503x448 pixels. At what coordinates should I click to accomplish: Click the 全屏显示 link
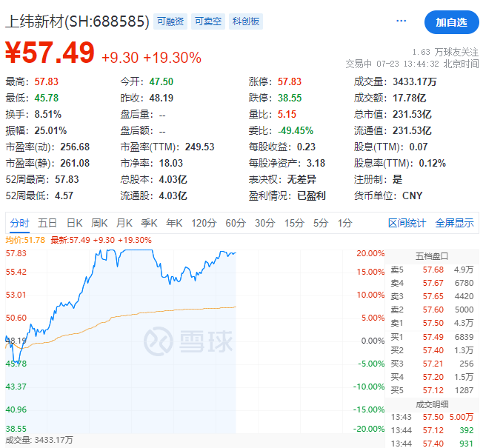[x=454, y=223]
